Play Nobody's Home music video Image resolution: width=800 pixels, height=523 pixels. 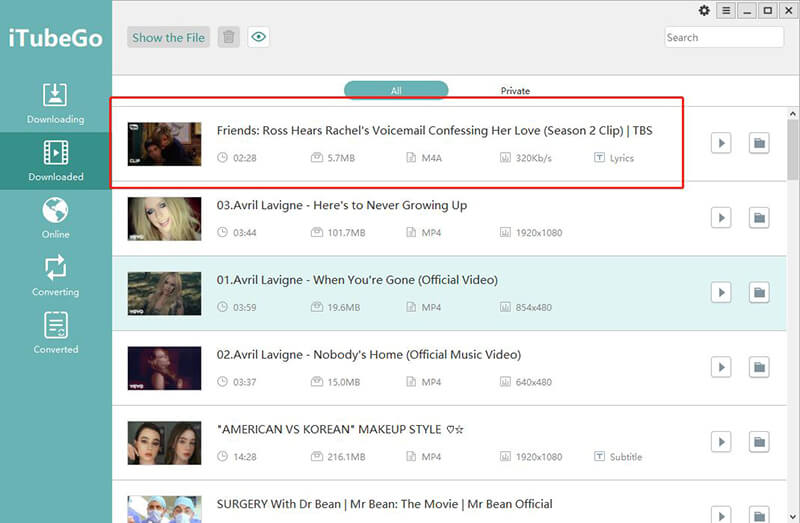[721, 367]
